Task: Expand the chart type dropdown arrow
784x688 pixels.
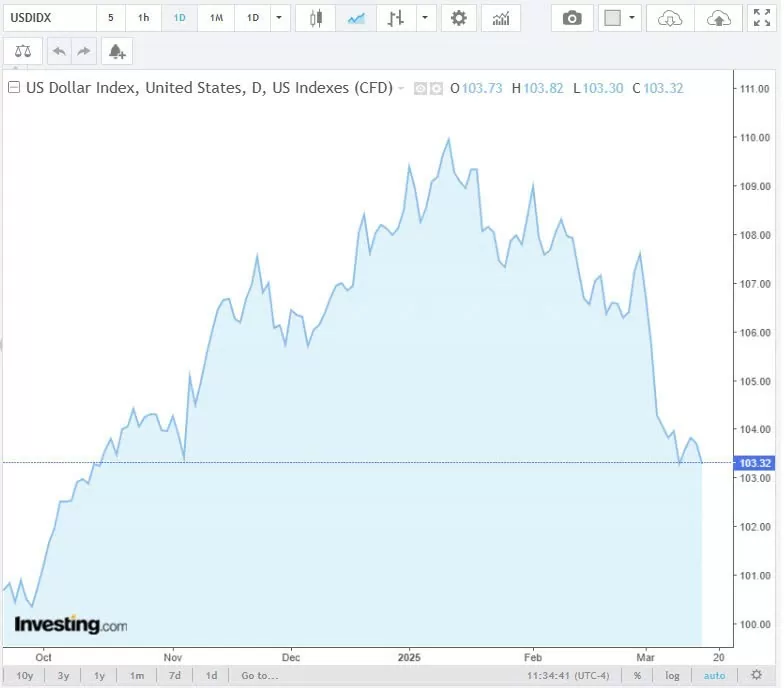Action: pos(426,18)
